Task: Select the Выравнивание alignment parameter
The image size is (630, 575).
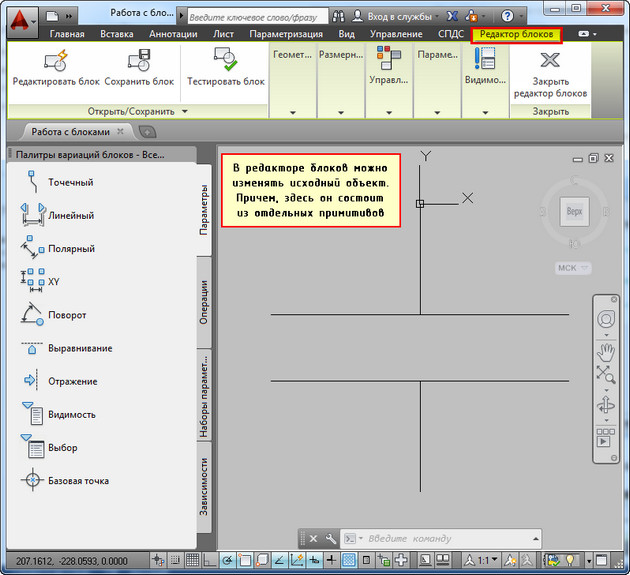Action: (x=68, y=348)
